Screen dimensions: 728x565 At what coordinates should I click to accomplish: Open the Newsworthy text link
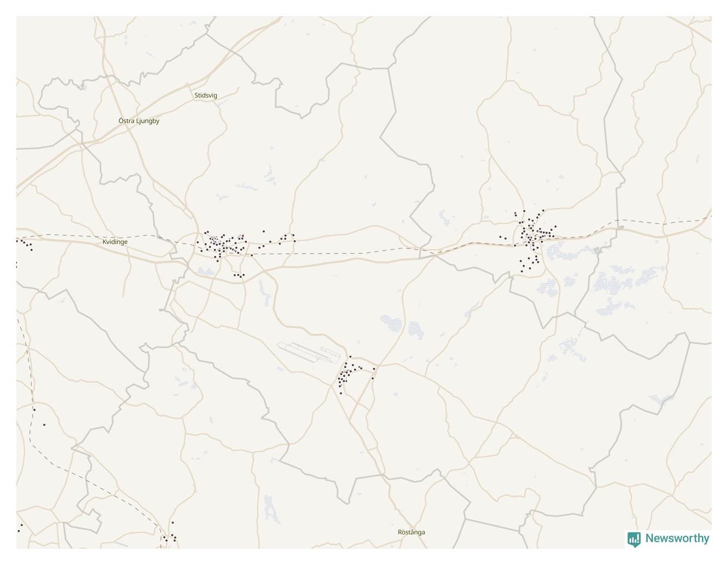click(x=677, y=538)
